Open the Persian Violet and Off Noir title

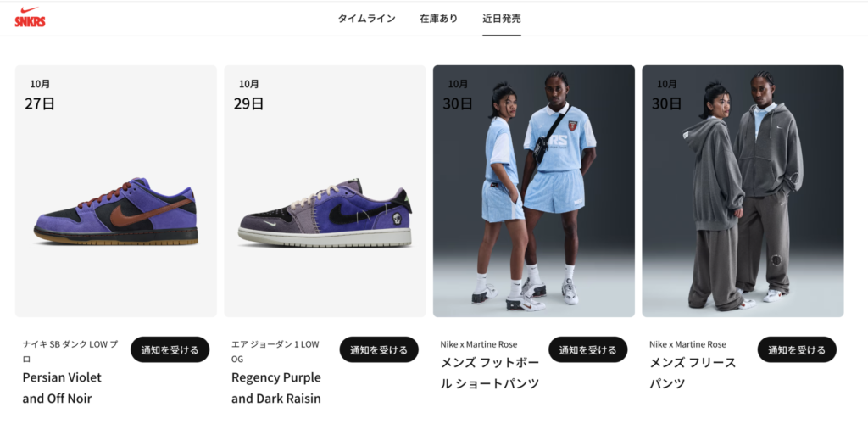(62, 388)
